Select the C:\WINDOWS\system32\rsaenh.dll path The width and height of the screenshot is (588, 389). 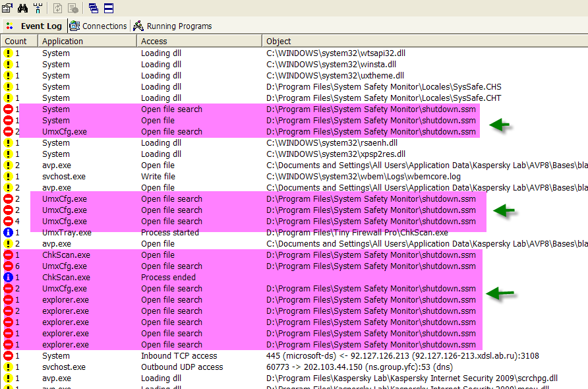332,143
